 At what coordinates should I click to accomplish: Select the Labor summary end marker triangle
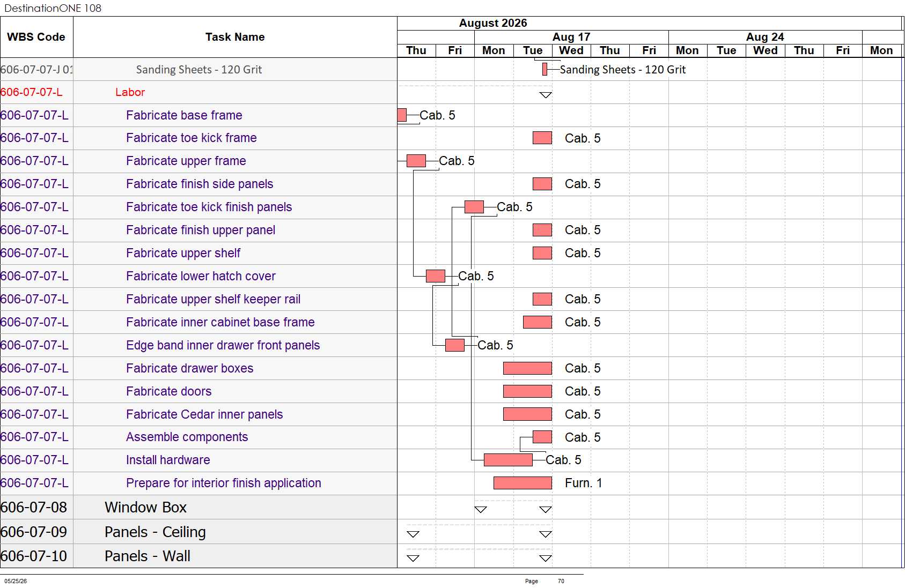click(546, 95)
